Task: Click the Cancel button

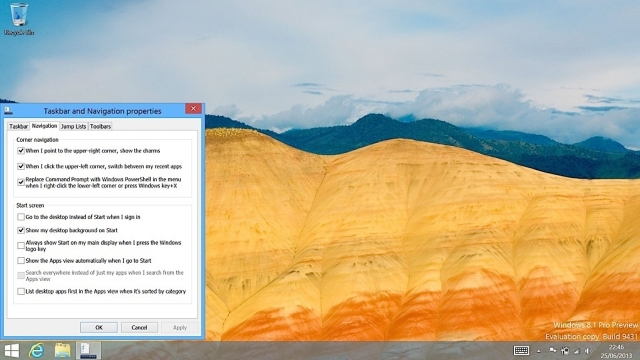Action: point(139,328)
